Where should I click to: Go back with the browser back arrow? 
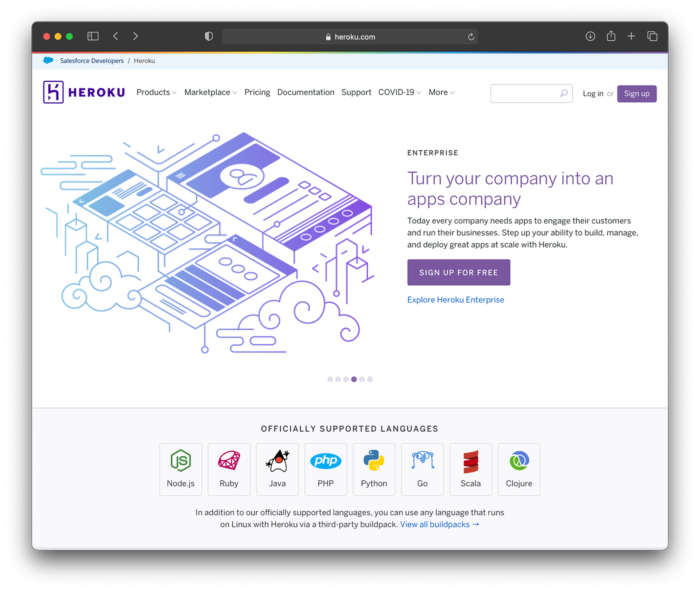[115, 36]
